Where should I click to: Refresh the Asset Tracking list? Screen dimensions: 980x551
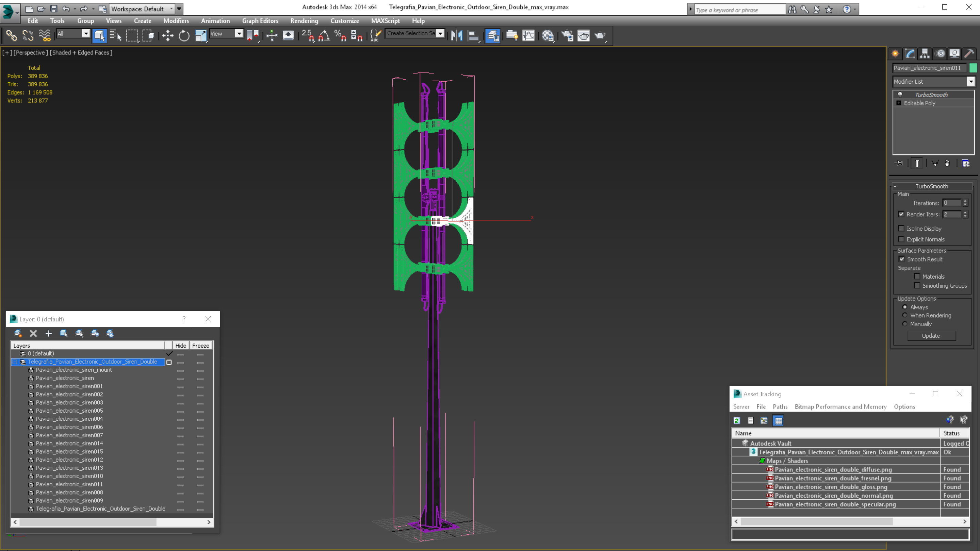pos(737,421)
